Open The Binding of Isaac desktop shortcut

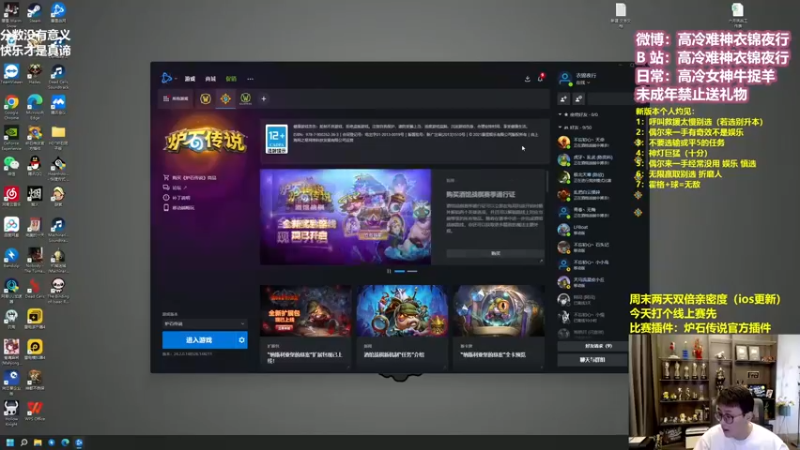point(58,290)
